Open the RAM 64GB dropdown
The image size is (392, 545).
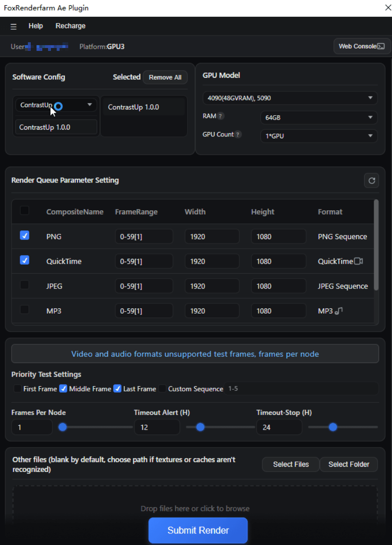point(318,117)
